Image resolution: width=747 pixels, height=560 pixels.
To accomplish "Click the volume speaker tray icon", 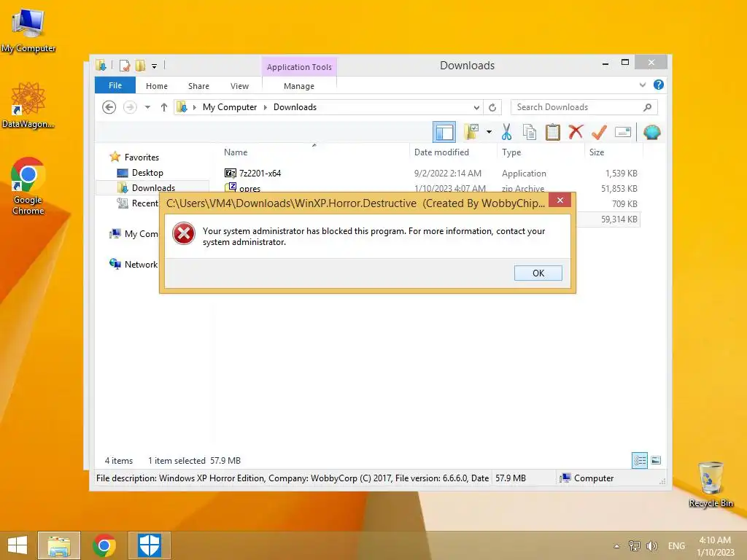I will pos(651,546).
